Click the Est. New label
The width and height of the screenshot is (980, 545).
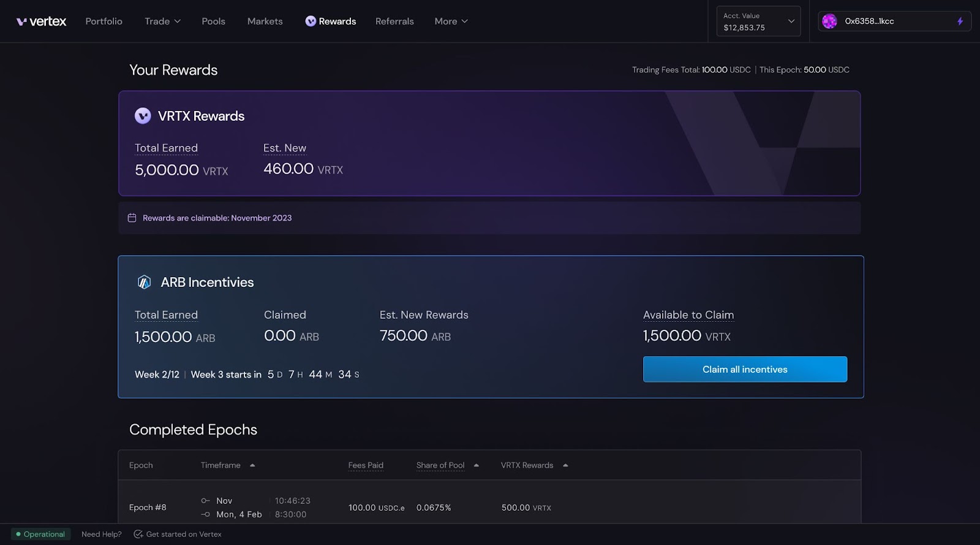[x=285, y=148]
